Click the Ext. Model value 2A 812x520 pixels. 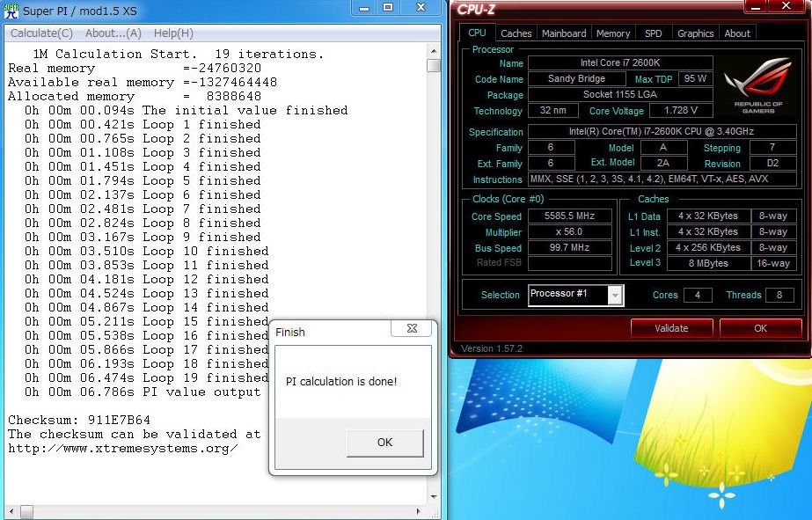663,163
